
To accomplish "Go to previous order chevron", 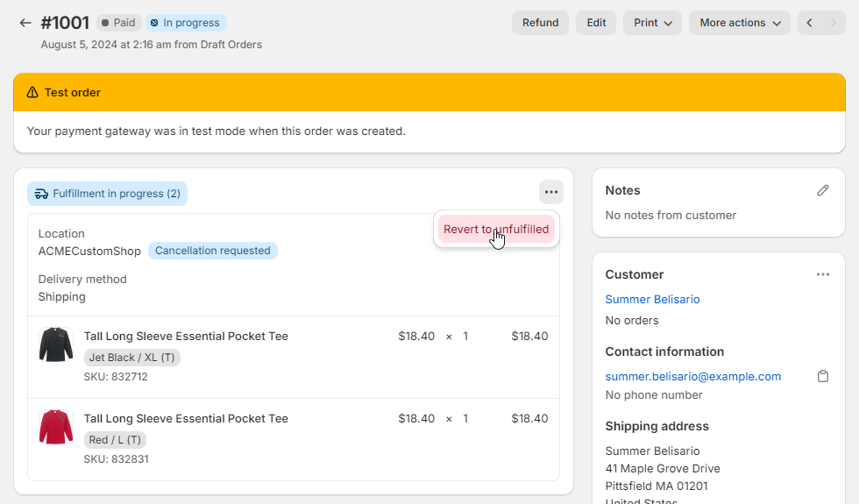I will [x=810, y=23].
